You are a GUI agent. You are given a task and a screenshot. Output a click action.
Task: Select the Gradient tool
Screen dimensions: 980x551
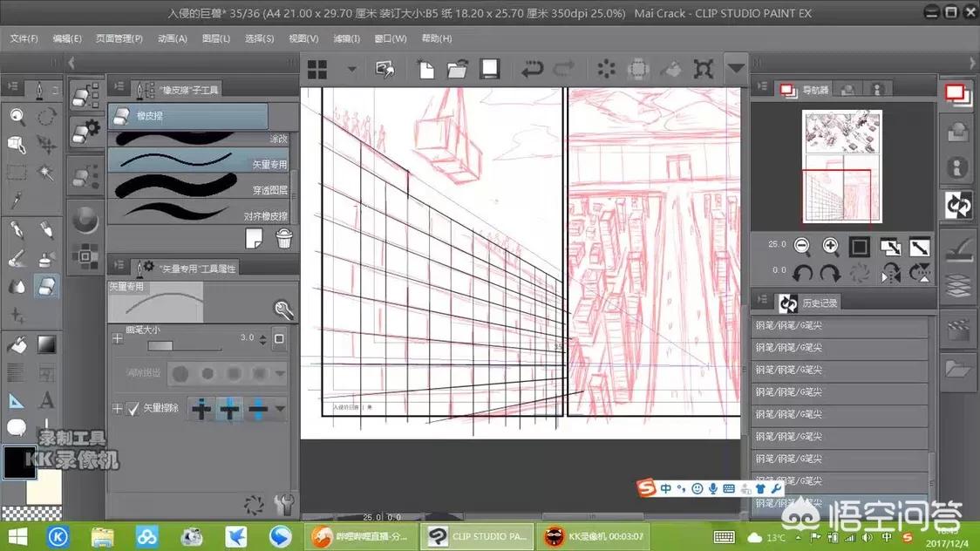pos(47,344)
